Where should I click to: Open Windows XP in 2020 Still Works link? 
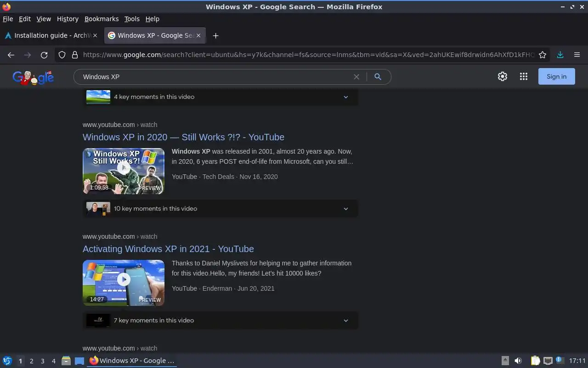pos(183,137)
